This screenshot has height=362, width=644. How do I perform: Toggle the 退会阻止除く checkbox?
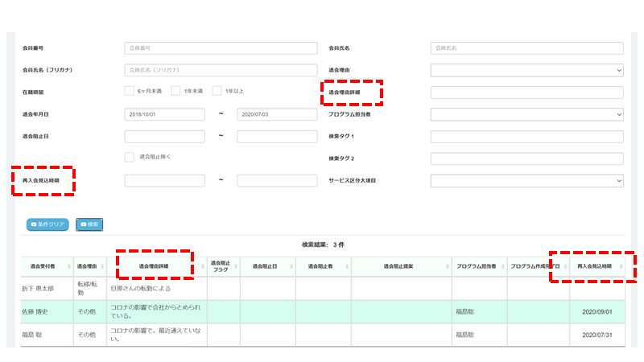130,157
